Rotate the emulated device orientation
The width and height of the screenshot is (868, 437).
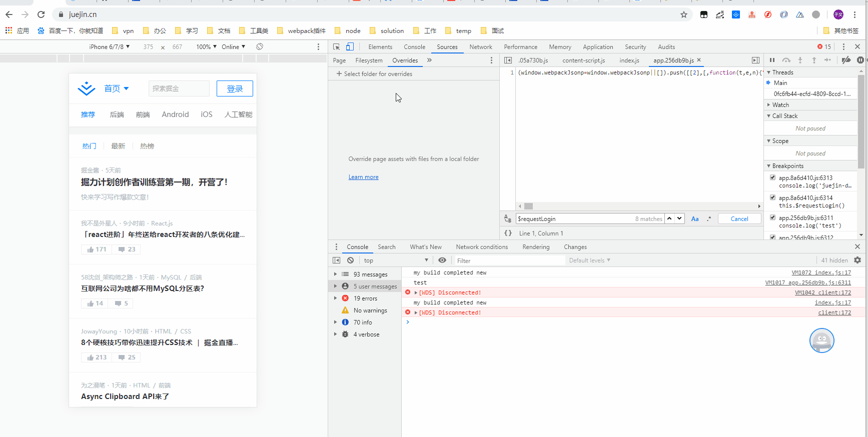[x=260, y=46]
